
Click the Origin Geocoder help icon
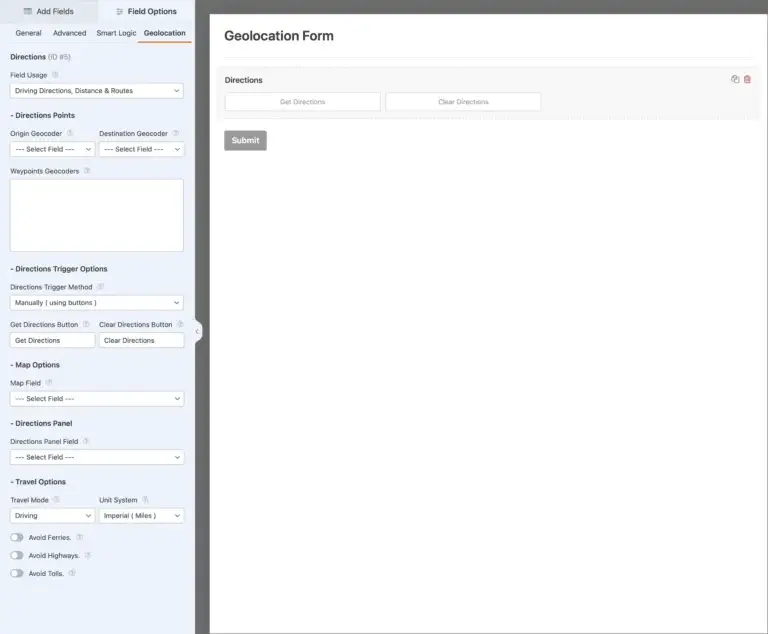[x=70, y=133]
